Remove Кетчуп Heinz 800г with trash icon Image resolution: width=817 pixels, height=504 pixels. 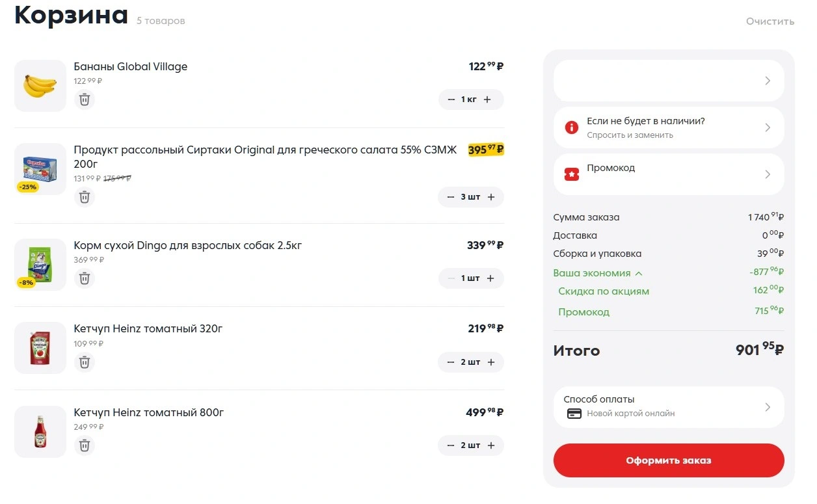point(85,445)
